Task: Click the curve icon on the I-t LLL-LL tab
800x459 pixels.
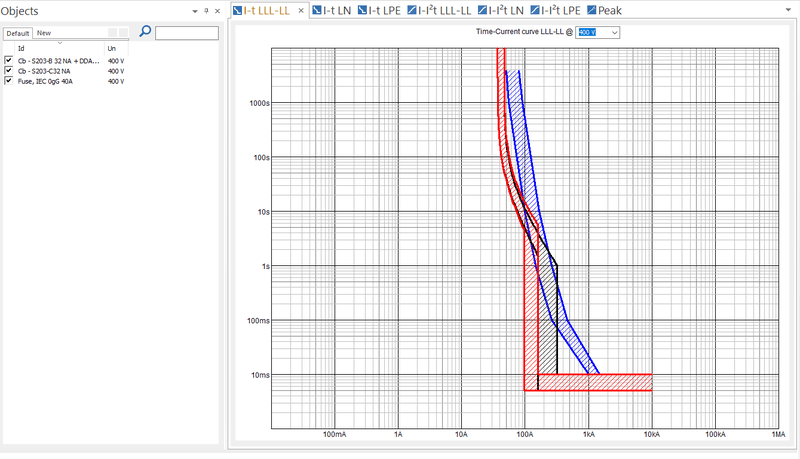Action: (x=237, y=10)
